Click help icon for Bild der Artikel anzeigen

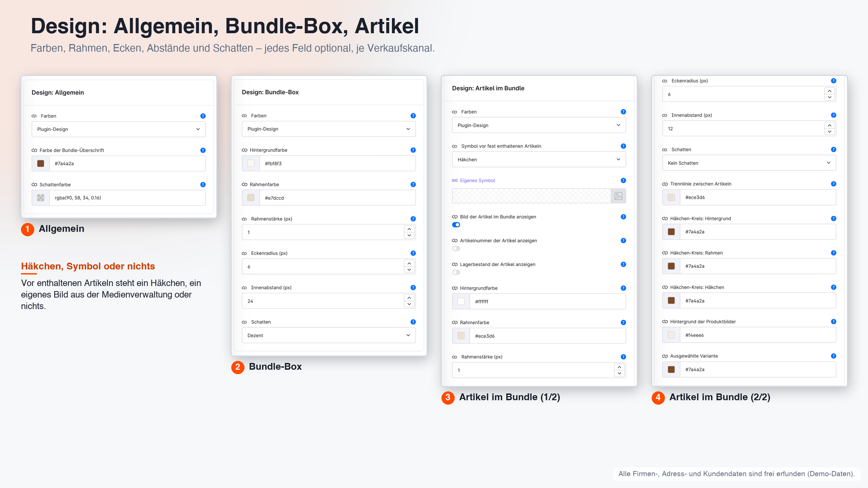pos(623,217)
